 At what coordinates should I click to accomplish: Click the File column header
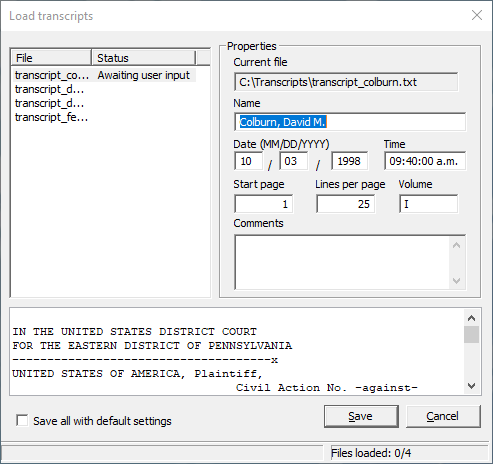coord(51,58)
